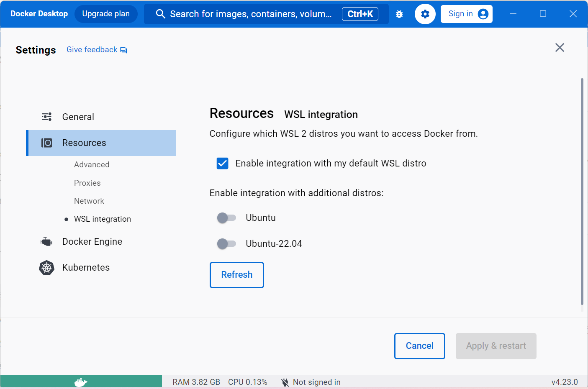Click the user avatar icon in Sign in

pos(483,14)
